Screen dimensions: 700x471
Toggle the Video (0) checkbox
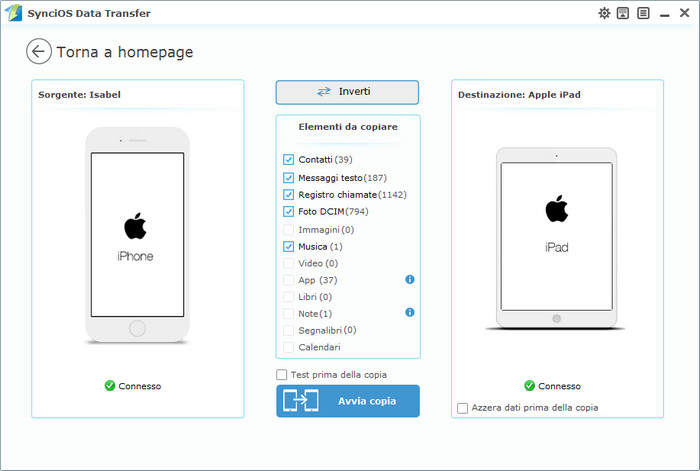(288, 263)
